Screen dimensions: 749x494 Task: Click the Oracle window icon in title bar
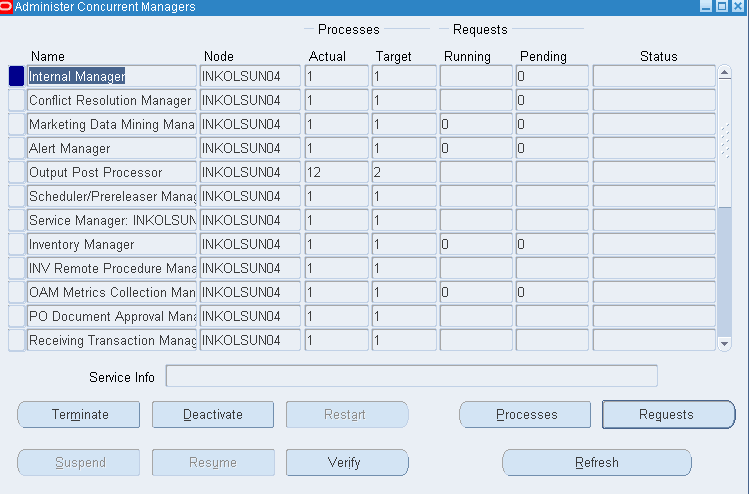pos(6,7)
